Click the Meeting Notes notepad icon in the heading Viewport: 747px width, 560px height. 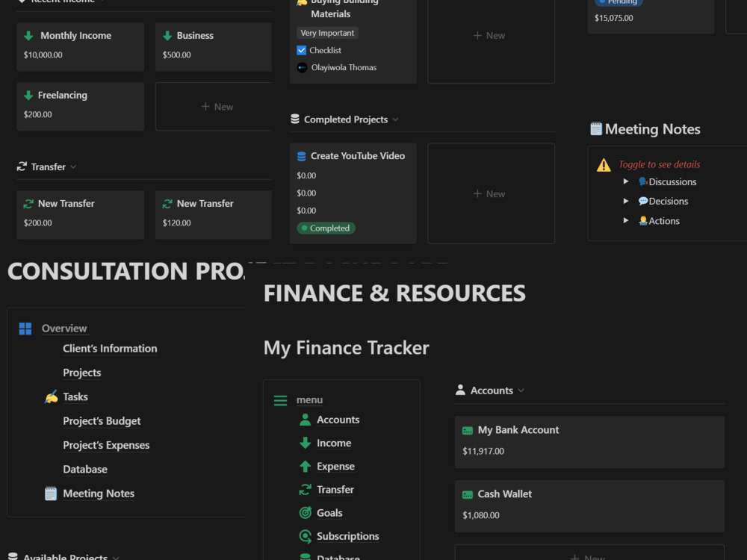(596, 128)
